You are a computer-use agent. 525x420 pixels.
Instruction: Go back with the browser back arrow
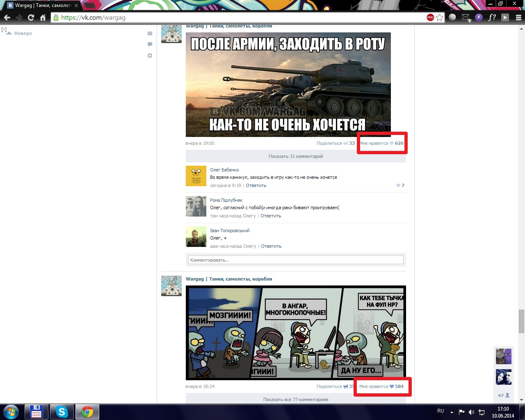click(x=7, y=17)
